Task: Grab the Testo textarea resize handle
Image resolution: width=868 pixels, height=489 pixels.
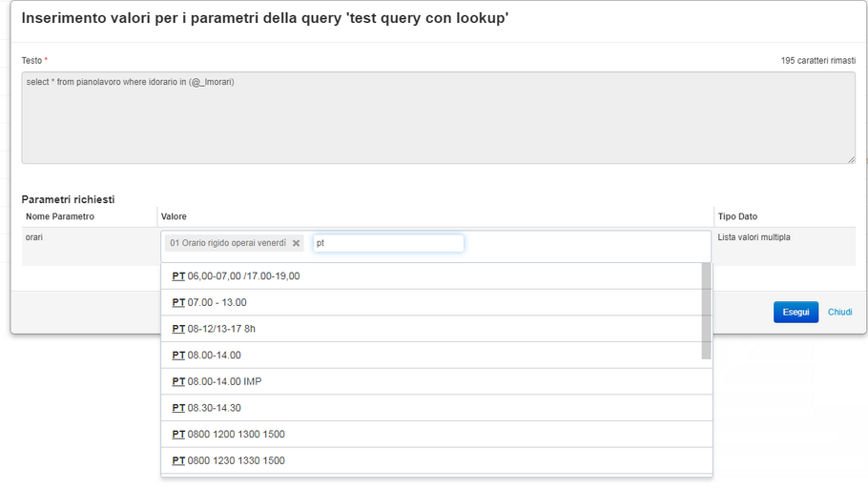Action: coord(851,159)
